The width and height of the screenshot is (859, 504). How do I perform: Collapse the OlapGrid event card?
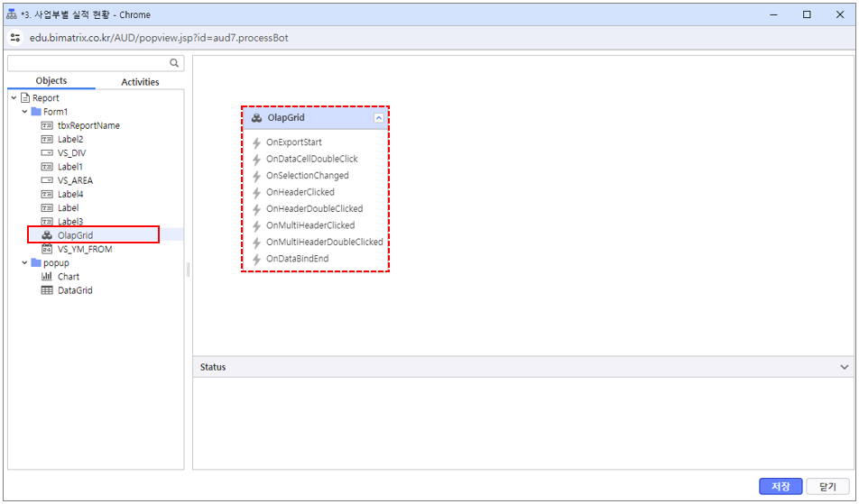tap(378, 117)
